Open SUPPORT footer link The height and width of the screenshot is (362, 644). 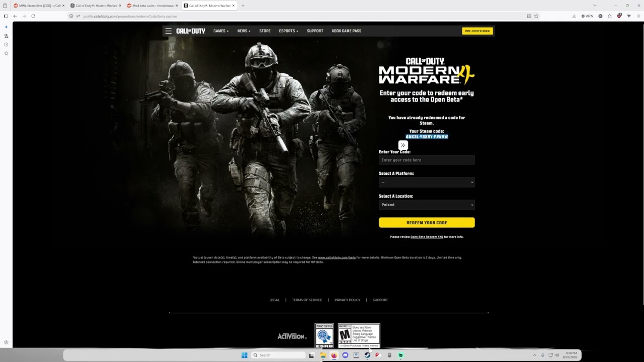380,300
